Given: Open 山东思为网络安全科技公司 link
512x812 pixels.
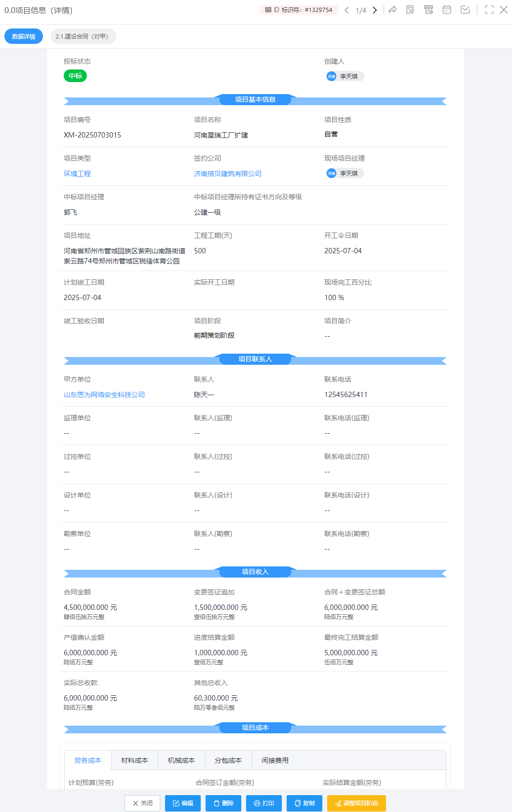Looking at the screenshot, I should (x=104, y=395).
